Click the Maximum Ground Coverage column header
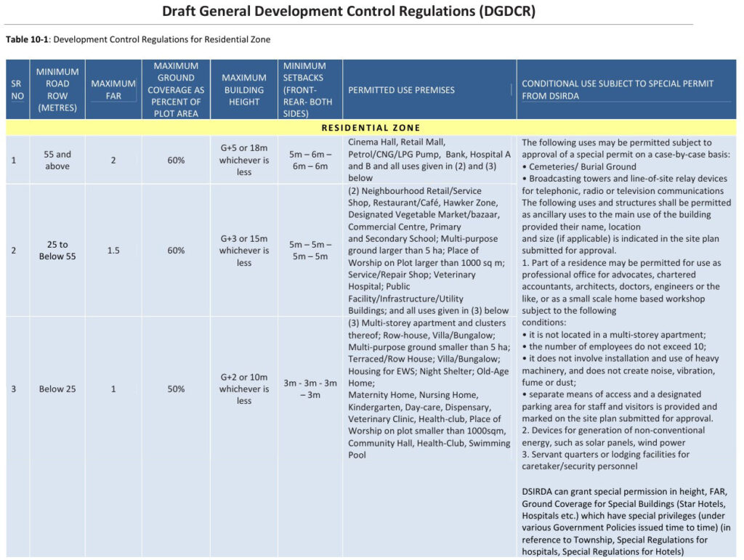 [176, 89]
